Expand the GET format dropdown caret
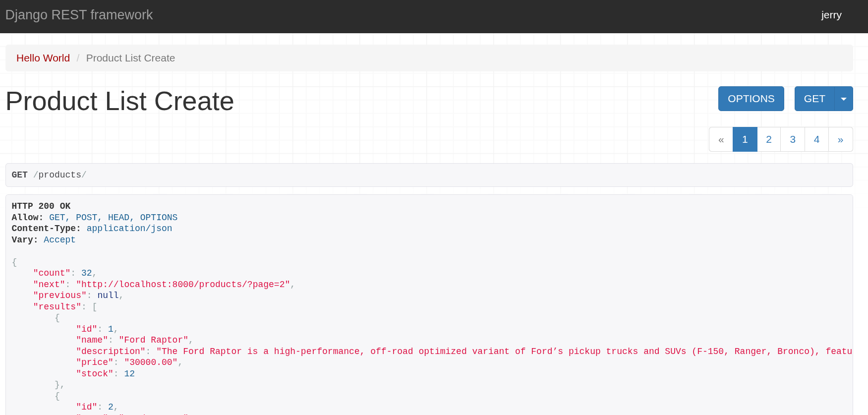868x415 pixels. click(844, 99)
